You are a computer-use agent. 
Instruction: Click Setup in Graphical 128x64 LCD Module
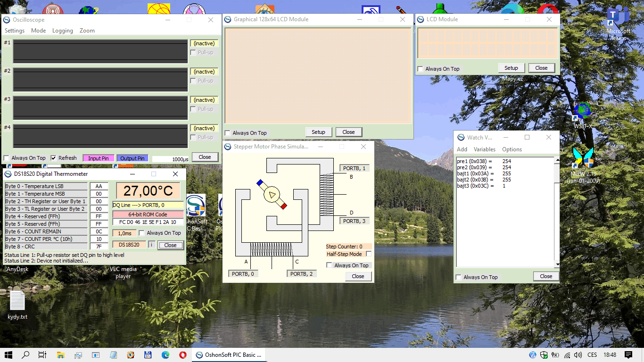(318, 132)
